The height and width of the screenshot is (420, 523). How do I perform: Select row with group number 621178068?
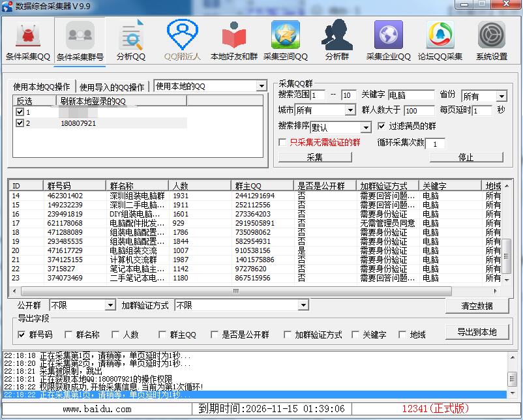pos(256,223)
